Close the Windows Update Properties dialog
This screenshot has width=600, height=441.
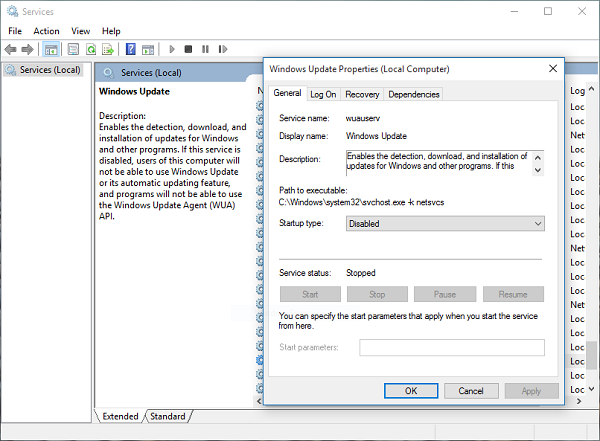[x=553, y=69]
